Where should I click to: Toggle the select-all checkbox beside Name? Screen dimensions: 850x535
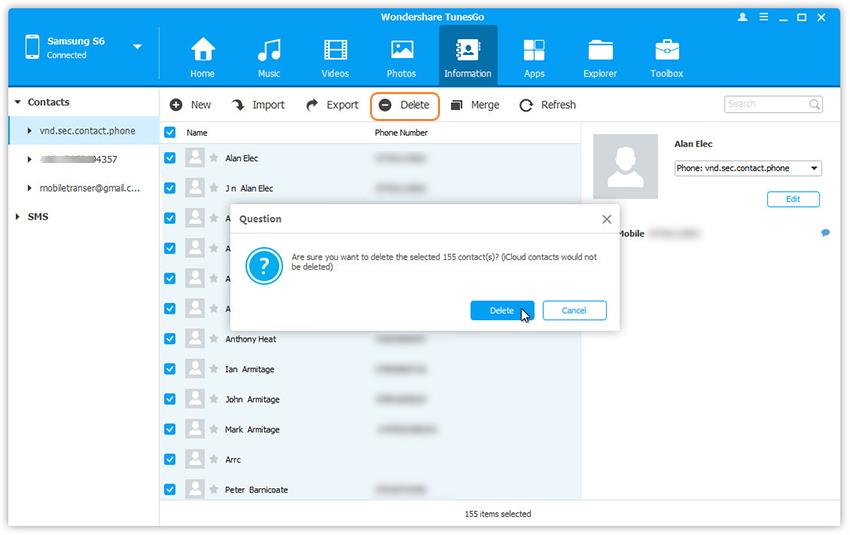pos(170,132)
